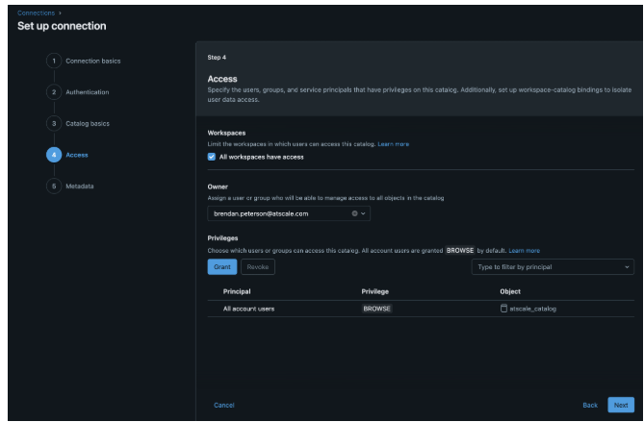The image size is (644, 422).
Task: Click the Principal column header
Action: point(237,291)
